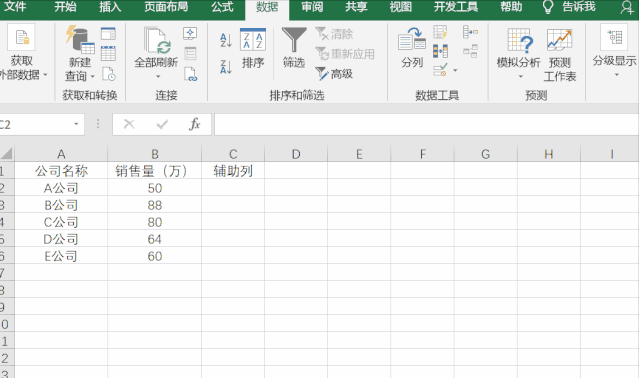This screenshot has height=378, width=639.
Task: Open the 获取外部数据 icon
Action: click(x=21, y=37)
